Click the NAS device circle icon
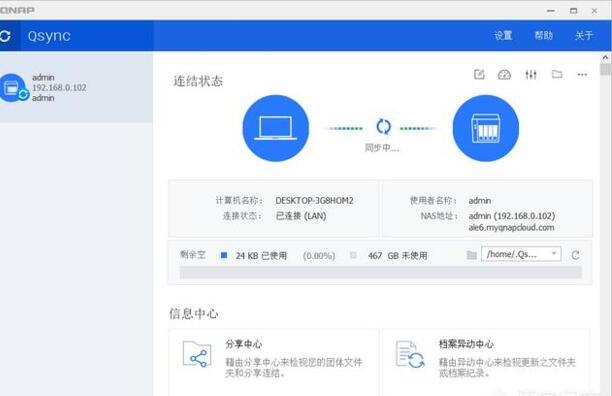 486,128
